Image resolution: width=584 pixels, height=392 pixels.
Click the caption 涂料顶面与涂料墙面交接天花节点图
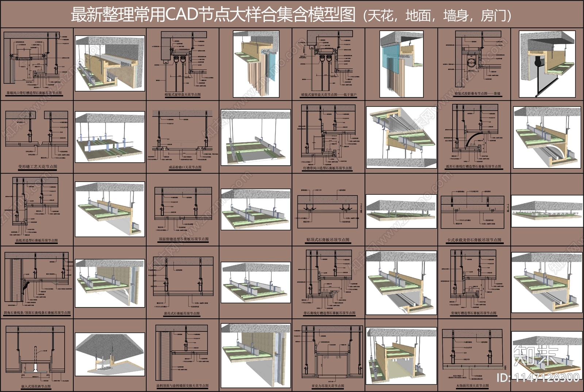(x=182, y=386)
